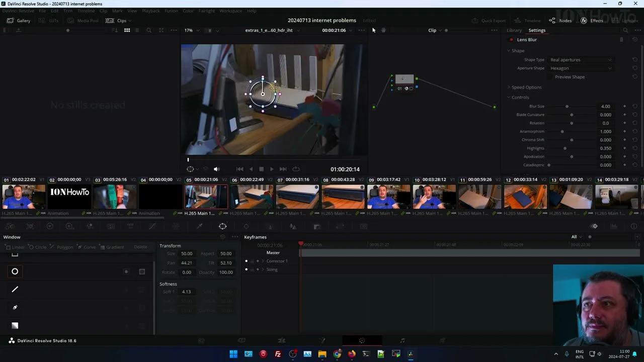This screenshot has height=362, width=644.
Task: Open the Shape Type dropdown
Action: point(581,59)
